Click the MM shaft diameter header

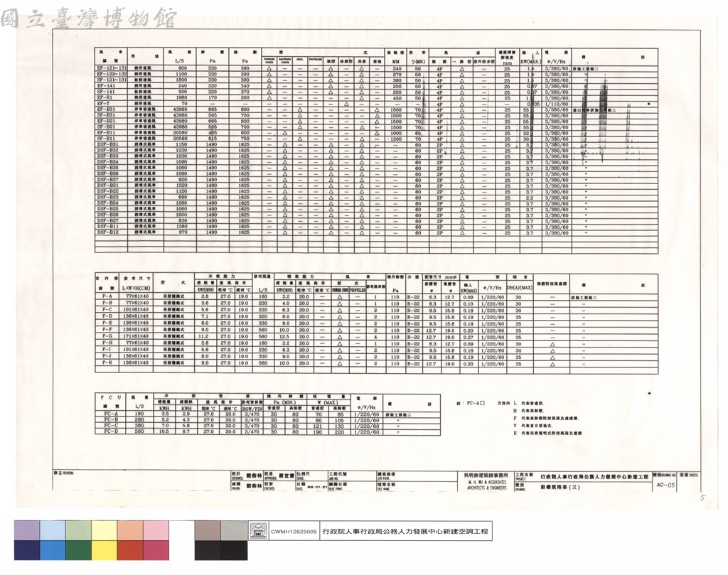click(x=395, y=61)
